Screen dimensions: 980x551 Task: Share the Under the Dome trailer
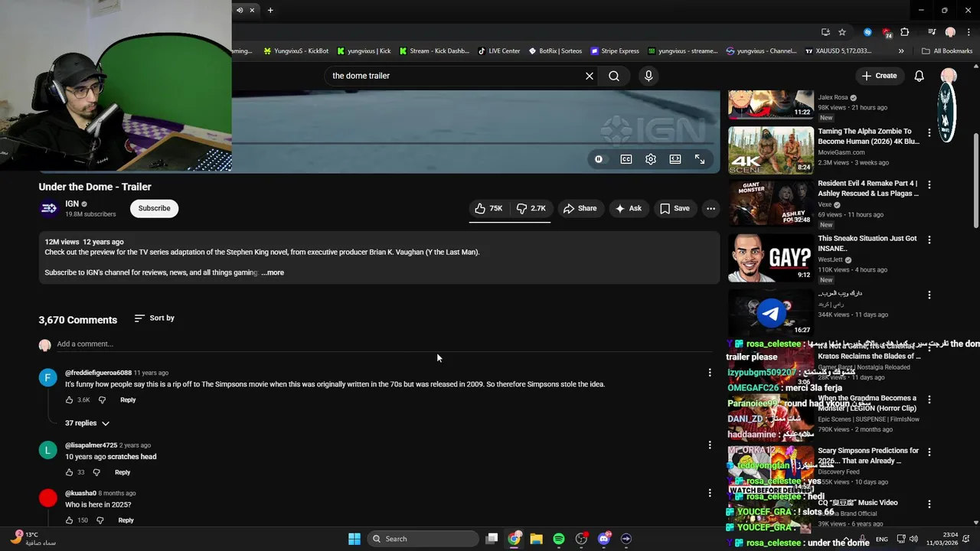click(580, 208)
